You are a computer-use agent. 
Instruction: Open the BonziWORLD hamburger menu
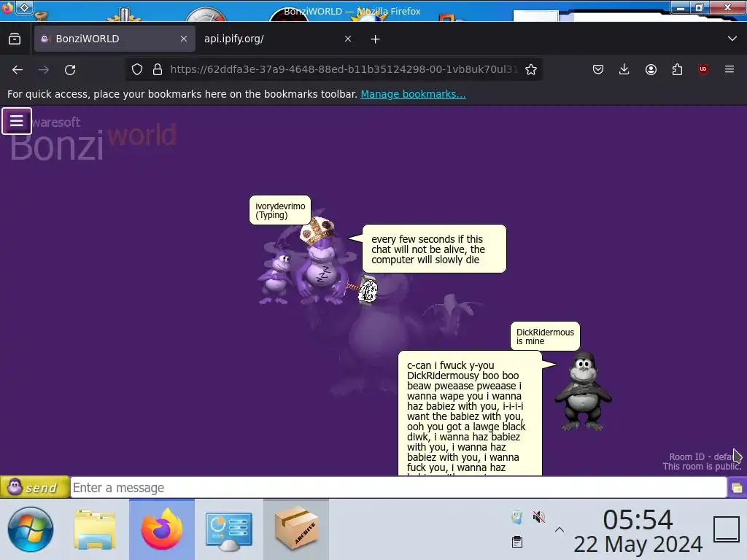(17, 121)
